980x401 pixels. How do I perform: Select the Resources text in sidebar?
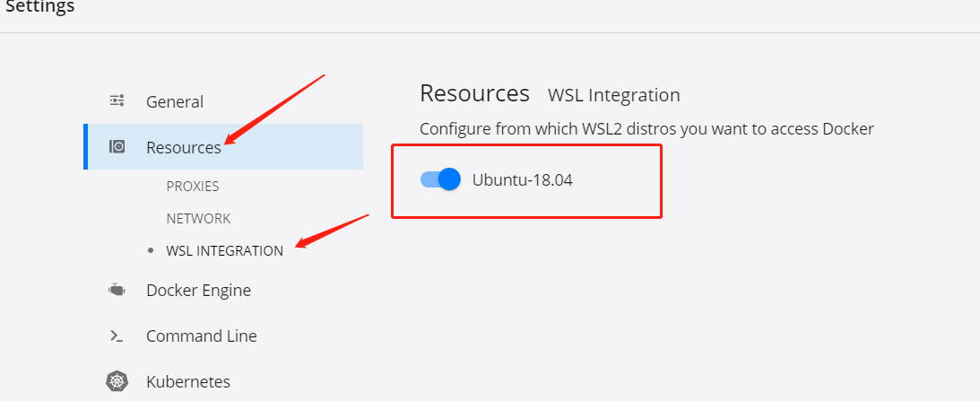184,148
